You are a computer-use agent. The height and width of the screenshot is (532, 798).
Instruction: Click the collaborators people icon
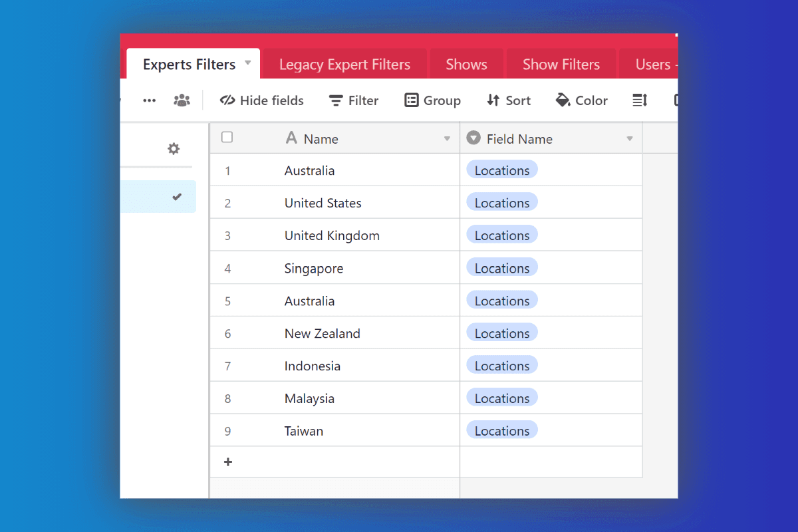click(x=181, y=100)
